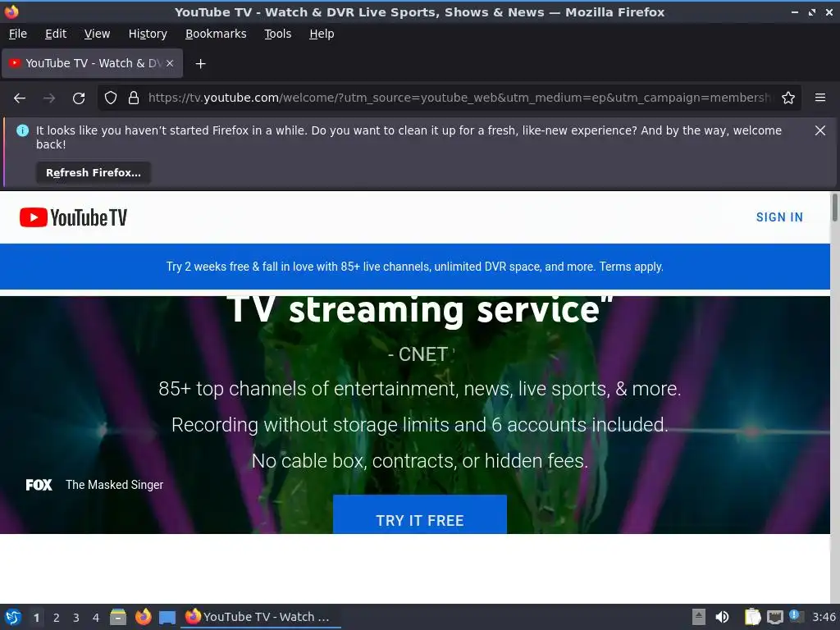This screenshot has width=840, height=630.
Task: Click the blue free trial promo banner
Action: 415,267
